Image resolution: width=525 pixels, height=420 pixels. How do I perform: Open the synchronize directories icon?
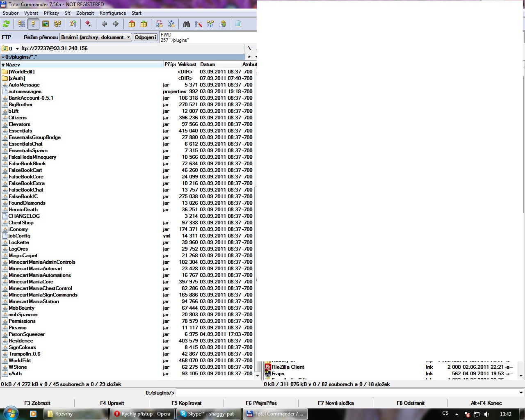(210, 24)
